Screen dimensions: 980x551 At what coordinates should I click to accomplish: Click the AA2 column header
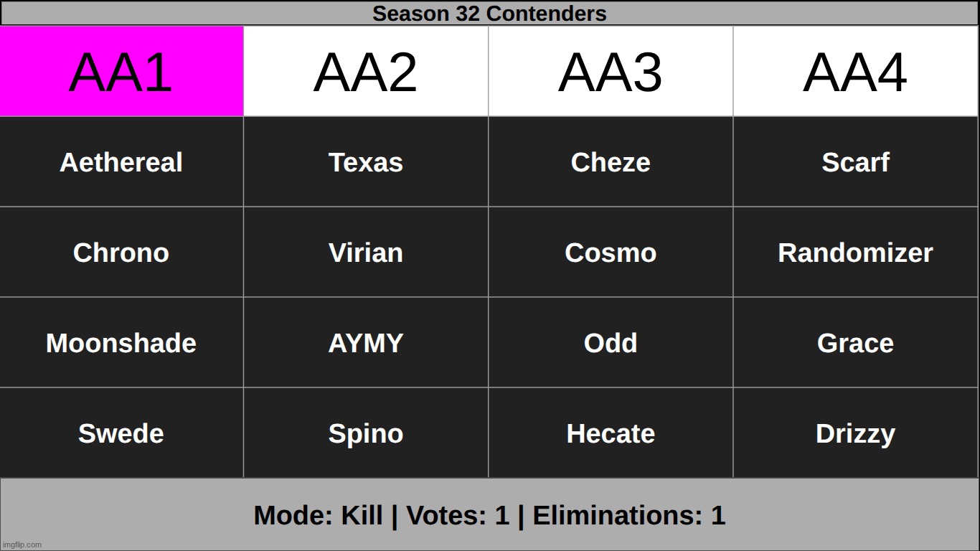pos(366,71)
